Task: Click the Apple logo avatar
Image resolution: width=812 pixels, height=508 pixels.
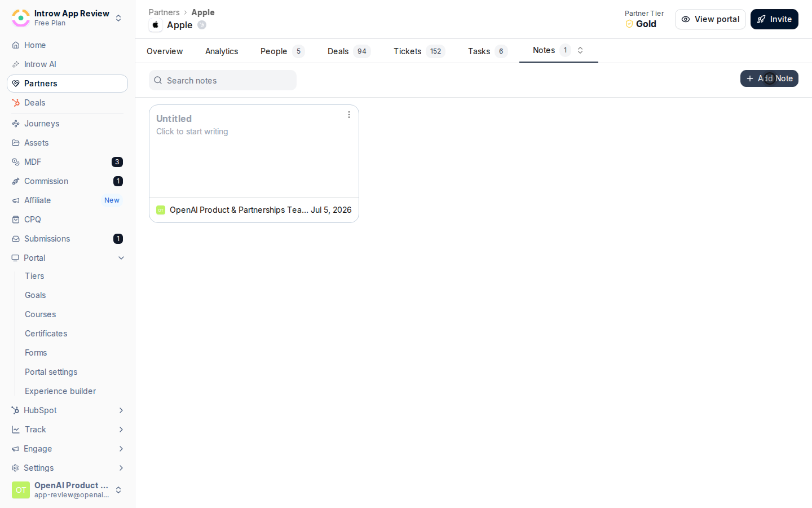Action: click(156, 25)
